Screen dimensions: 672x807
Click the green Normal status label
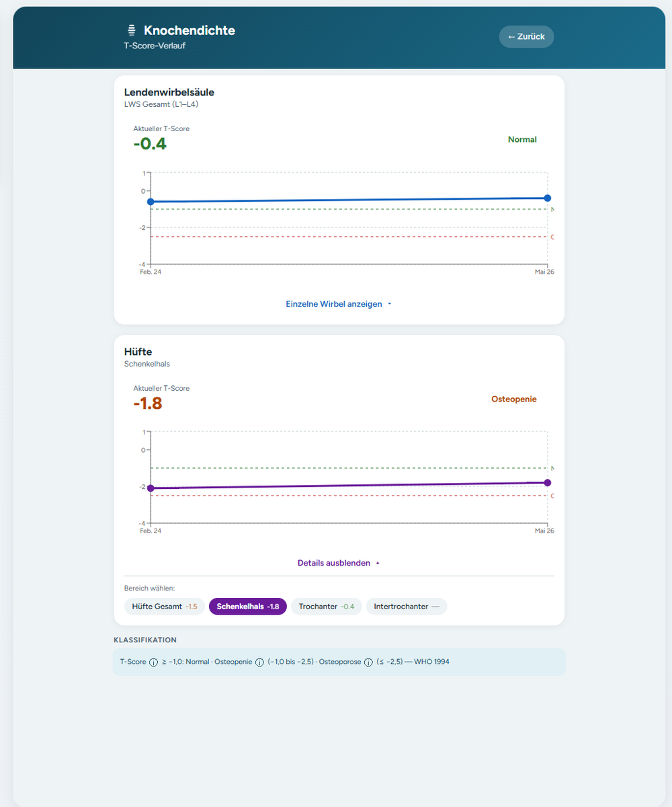[522, 140]
